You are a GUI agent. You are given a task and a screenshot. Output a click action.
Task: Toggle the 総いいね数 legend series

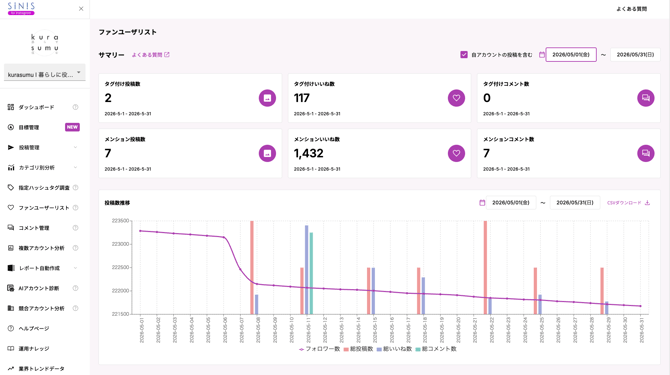(x=394, y=349)
